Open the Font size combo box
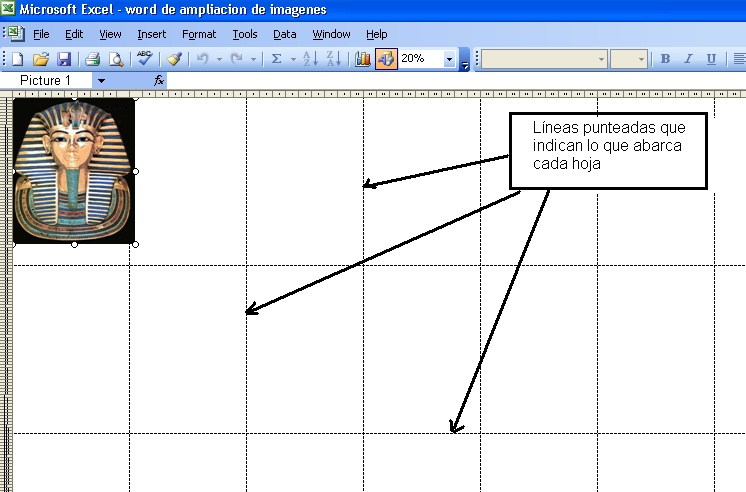Image resolution: width=746 pixels, height=492 pixels. tap(629, 59)
